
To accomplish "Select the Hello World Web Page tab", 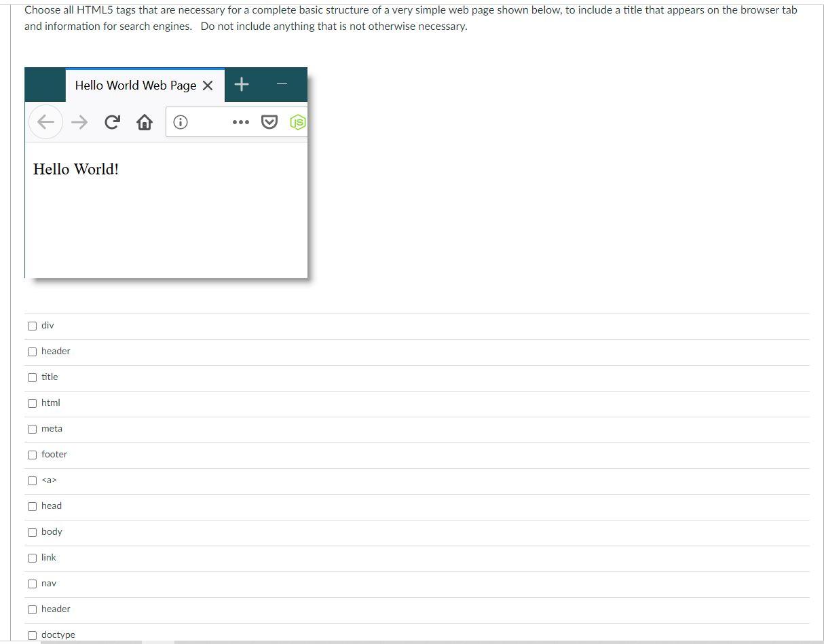I will [135, 86].
